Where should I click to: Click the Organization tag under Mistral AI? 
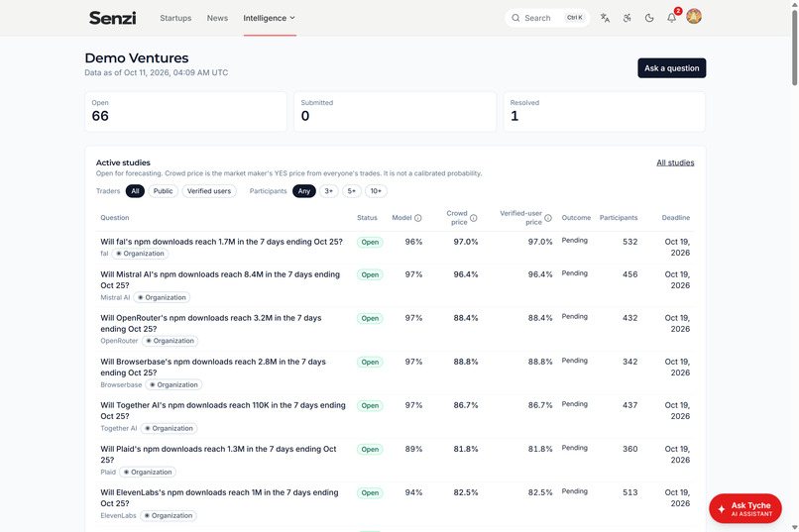(162, 297)
